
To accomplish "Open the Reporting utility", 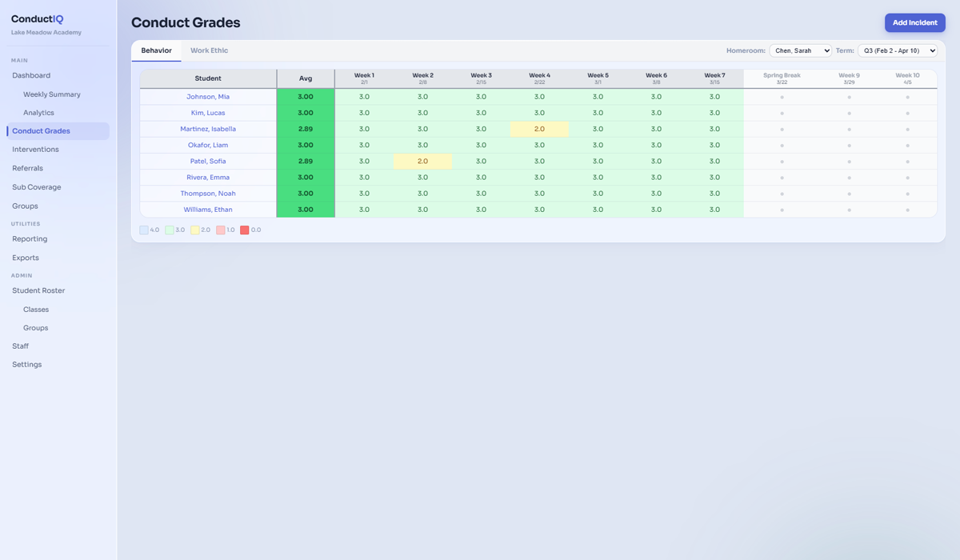I will 30,238.
